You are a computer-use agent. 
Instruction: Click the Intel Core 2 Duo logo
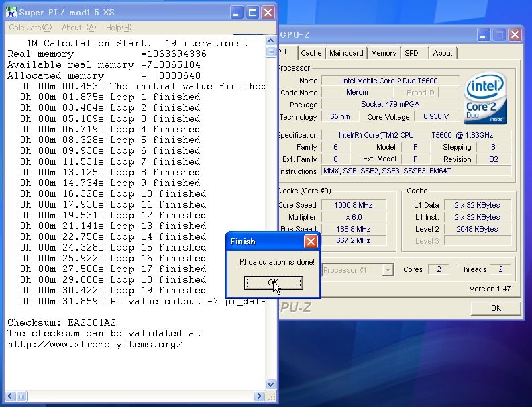click(x=484, y=99)
